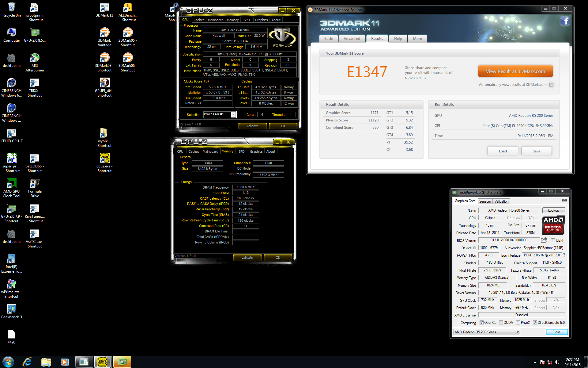
Task: Open Internet Explorer from taskbar
Action: click(27, 362)
